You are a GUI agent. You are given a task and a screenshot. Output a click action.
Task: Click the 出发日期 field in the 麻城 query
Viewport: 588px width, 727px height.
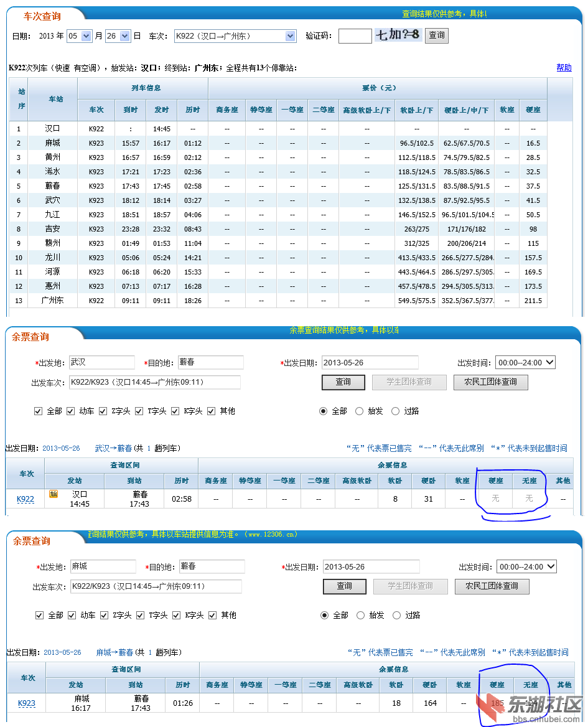coord(371,566)
